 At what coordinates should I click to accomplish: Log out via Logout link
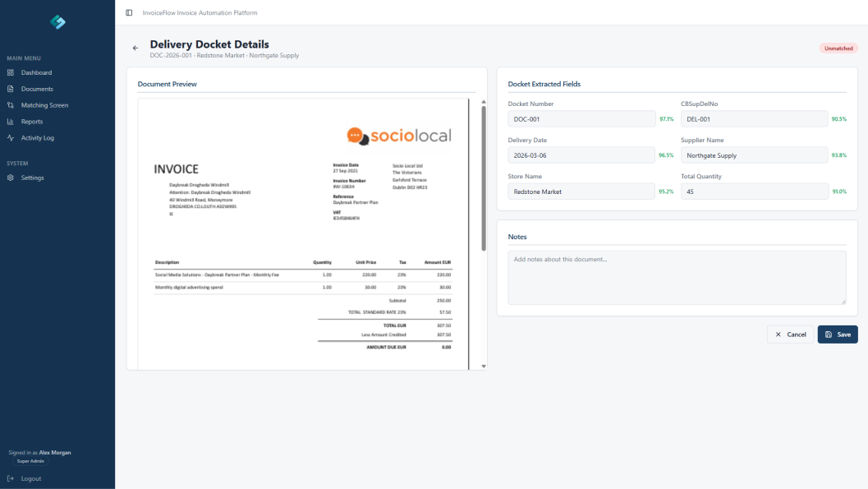click(31, 478)
